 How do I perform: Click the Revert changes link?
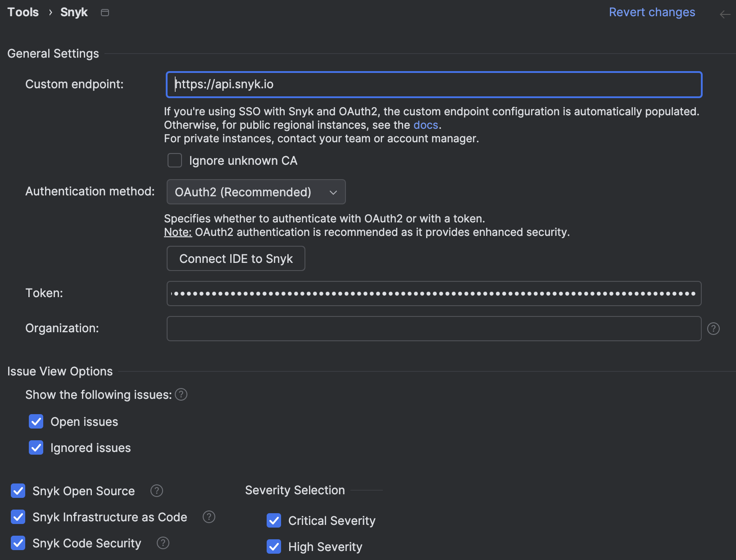[651, 12]
